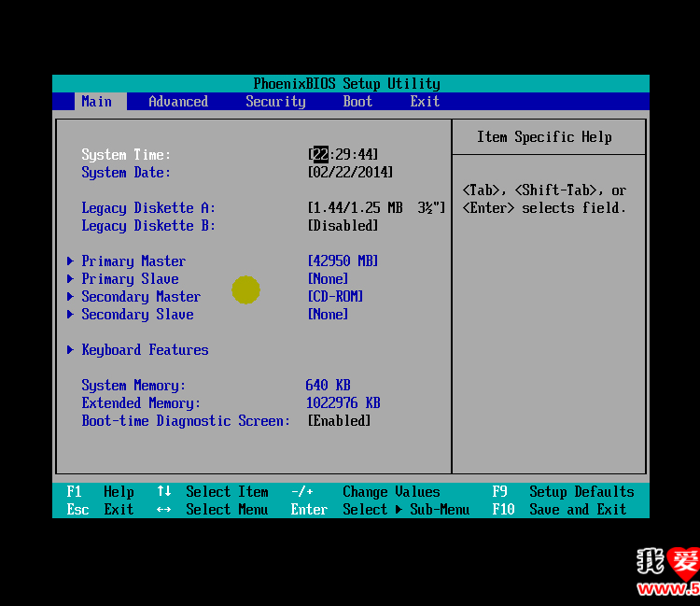This screenshot has height=606, width=700.
Task: Open the Primary Slave submenu label
Action: (x=130, y=279)
